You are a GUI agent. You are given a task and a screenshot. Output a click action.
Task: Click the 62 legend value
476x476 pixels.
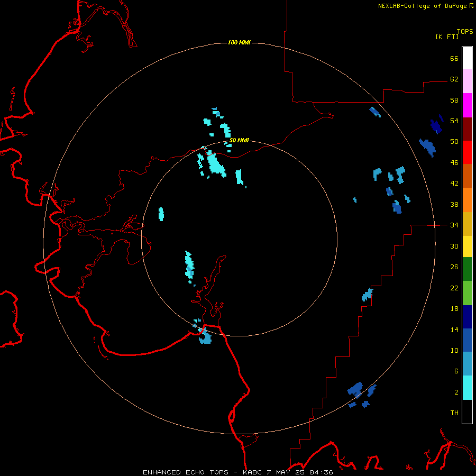point(454,79)
